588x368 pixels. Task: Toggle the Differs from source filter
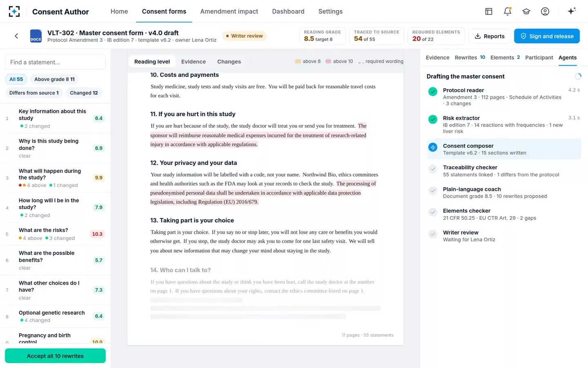[34, 93]
